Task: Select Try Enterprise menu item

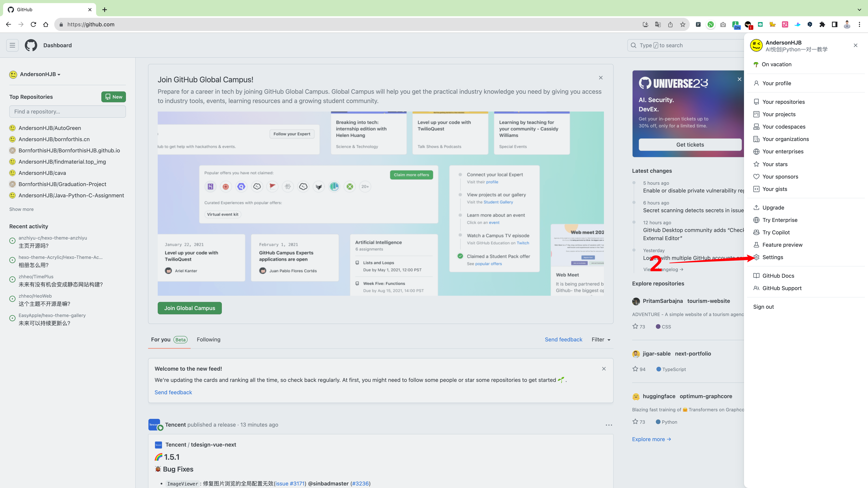Action: pos(806,220)
